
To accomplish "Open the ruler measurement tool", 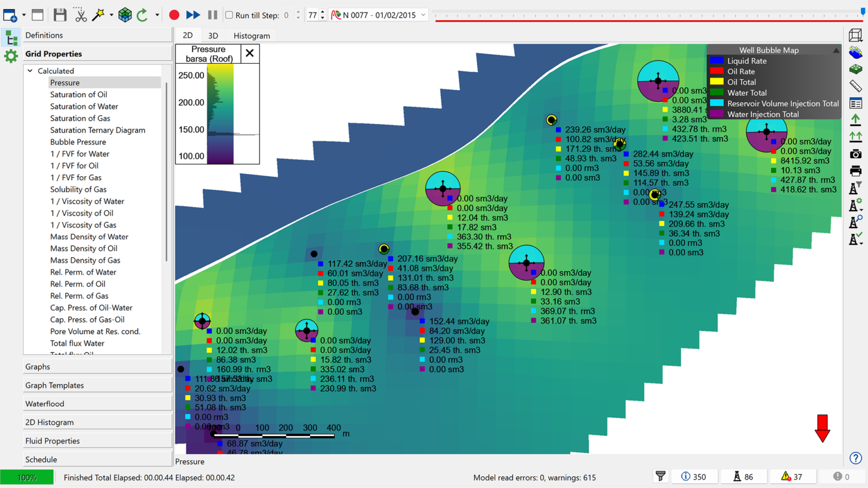I will pyautogui.click(x=856, y=86).
